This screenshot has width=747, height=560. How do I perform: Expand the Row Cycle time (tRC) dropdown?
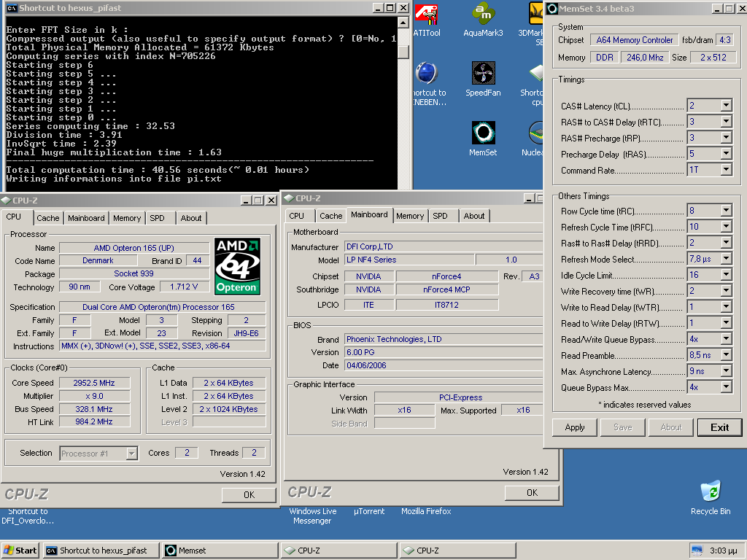726,211
